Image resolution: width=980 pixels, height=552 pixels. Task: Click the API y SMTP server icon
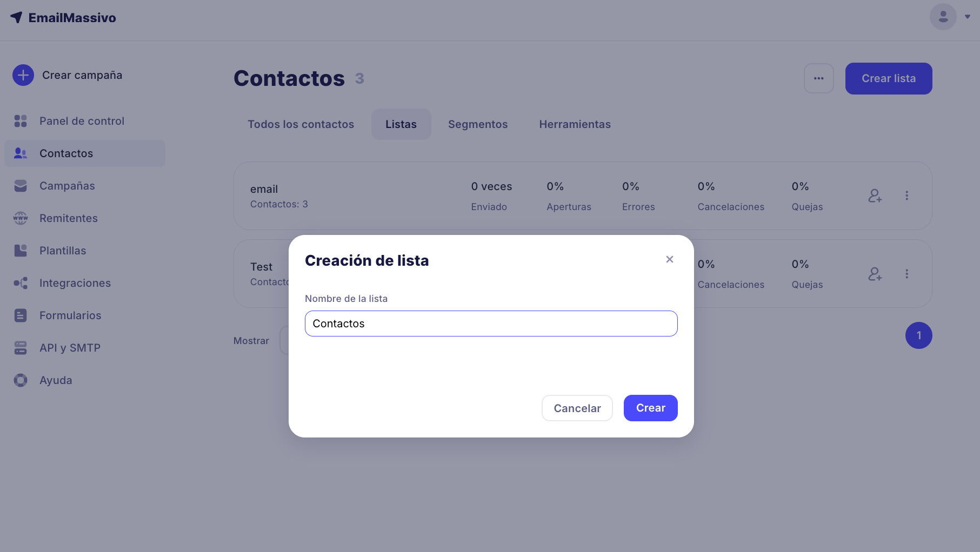pyautogui.click(x=21, y=348)
